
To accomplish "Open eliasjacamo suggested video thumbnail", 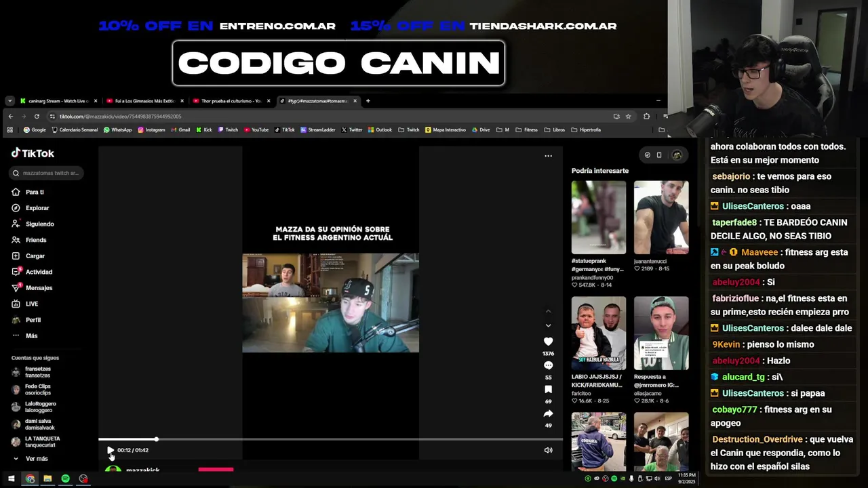I will click(x=661, y=333).
